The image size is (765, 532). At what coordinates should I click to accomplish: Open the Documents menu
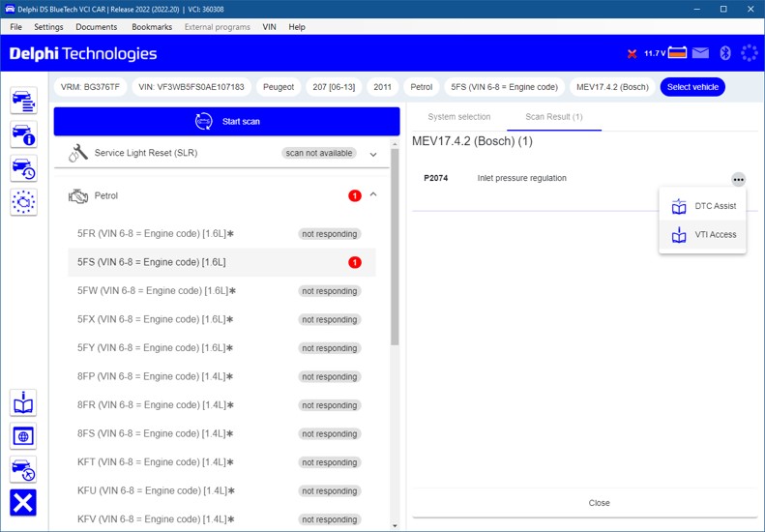[96, 27]
